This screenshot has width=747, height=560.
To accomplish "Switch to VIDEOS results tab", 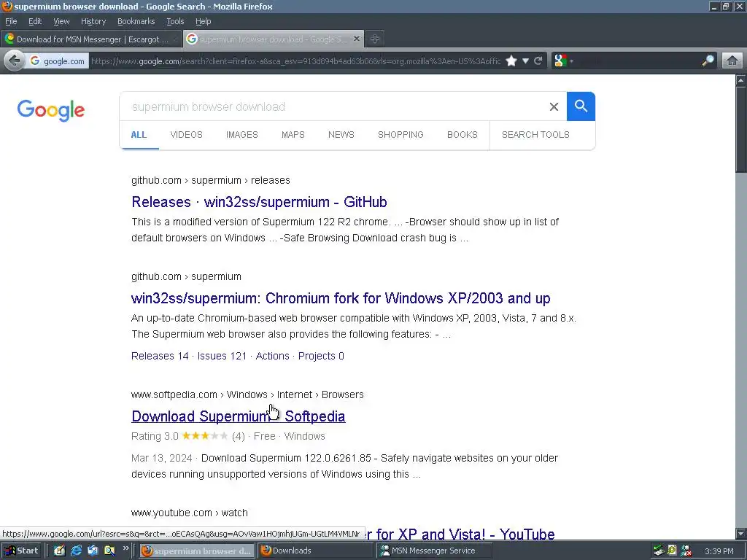I will point(186,135).
